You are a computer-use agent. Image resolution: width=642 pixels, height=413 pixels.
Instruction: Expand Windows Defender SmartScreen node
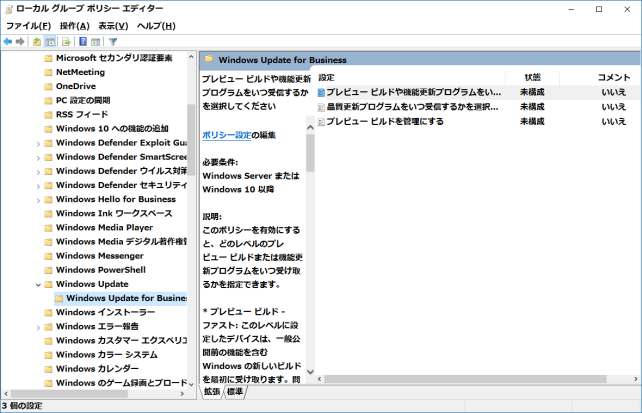pos(38,158)
